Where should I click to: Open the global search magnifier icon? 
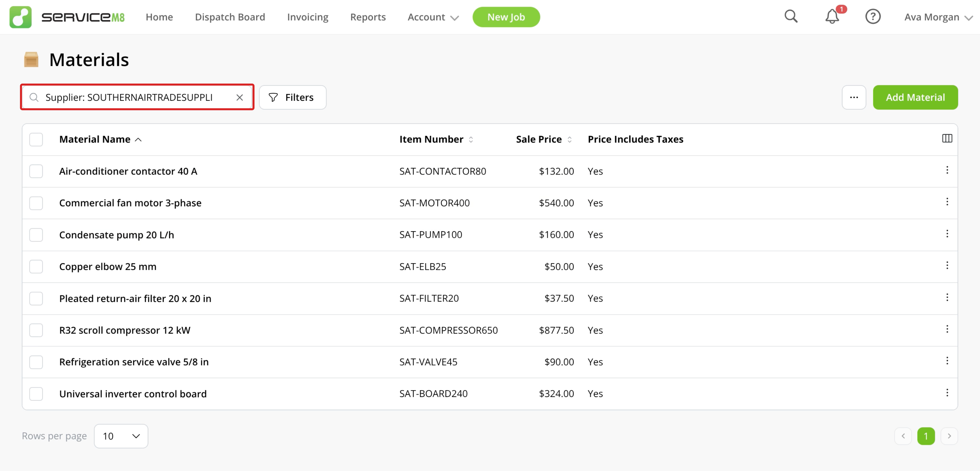point(791,16)
